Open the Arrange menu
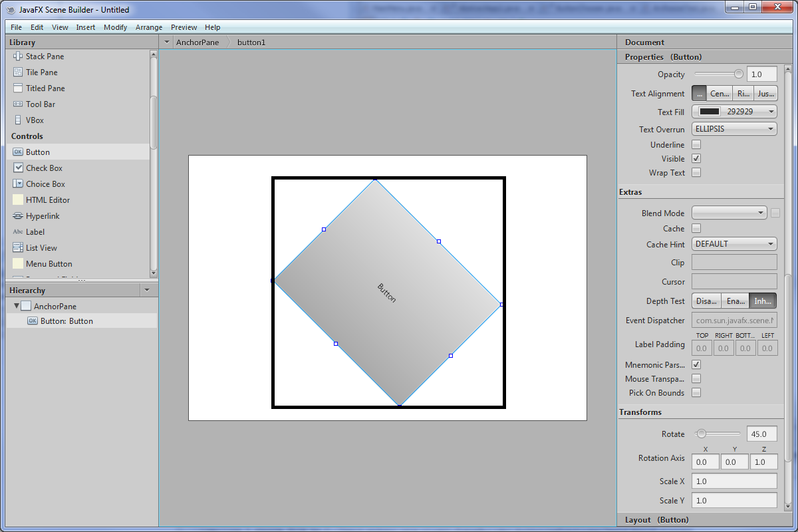This screenshot has width=798, height=532. tap(149, 27)
